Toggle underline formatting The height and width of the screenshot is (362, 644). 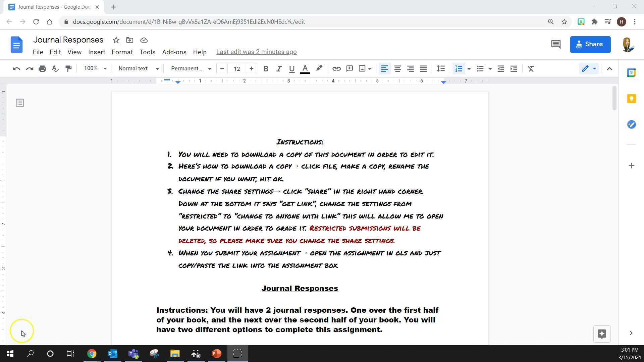291,68
